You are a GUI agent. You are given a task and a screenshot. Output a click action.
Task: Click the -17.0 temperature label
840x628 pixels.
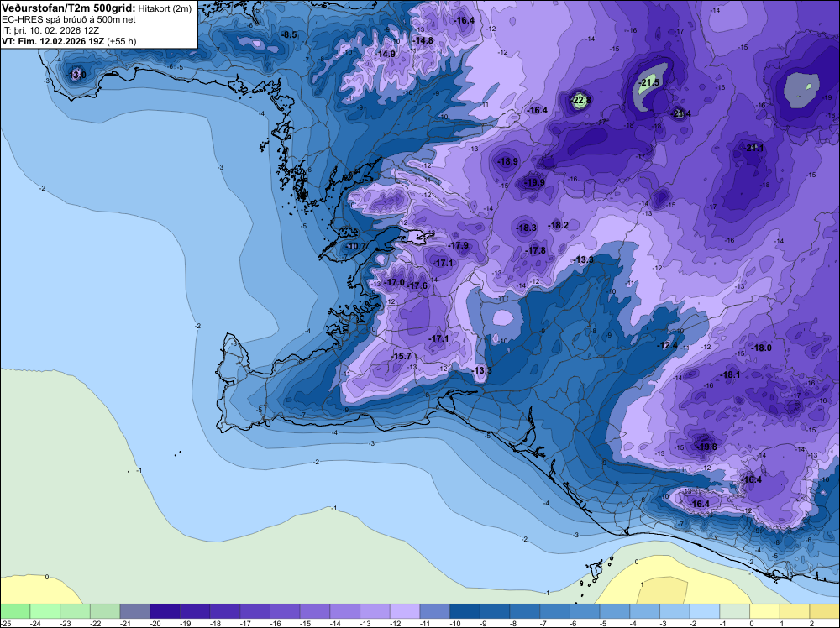coord(394,282)
